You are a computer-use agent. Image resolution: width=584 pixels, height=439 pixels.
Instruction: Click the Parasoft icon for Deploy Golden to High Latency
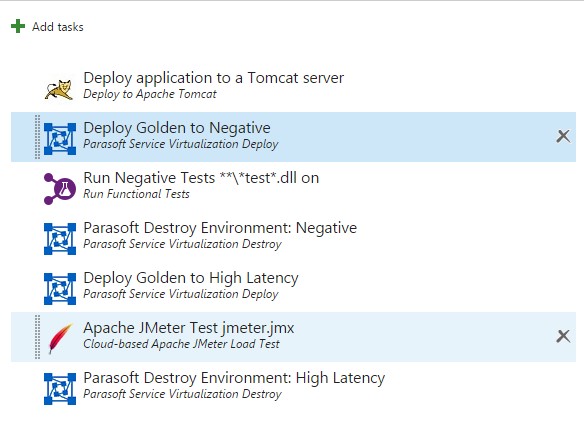[60, 289]
